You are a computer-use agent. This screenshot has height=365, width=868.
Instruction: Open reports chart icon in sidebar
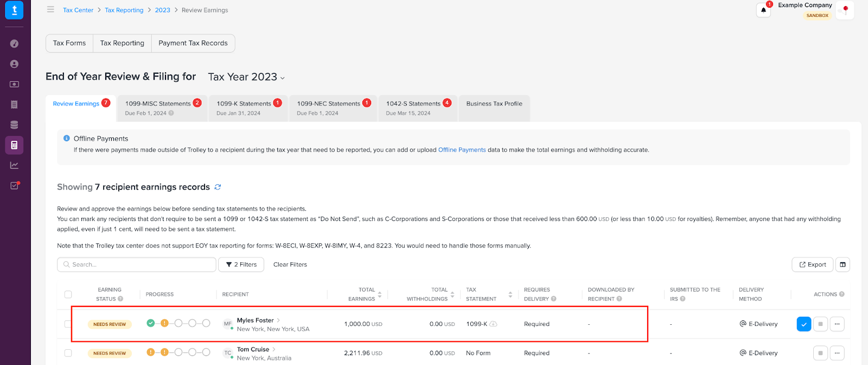coord(14,165)
